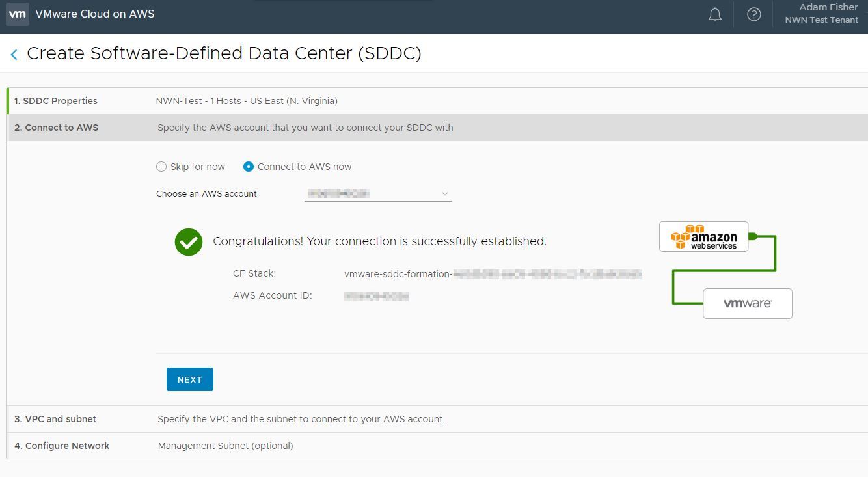Click the Amazon Web Services logo
The image size is (868, 477).
click(704, 237)
